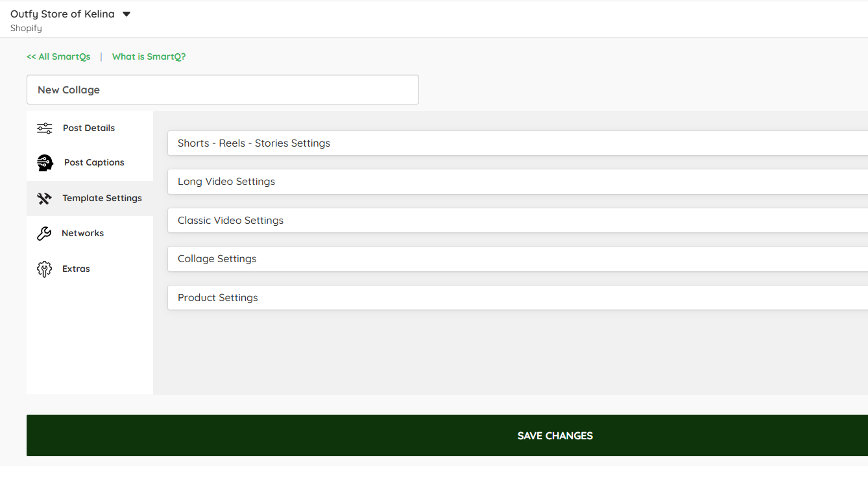
Task: Click the Extras gear icon
Action: point(44,269)
